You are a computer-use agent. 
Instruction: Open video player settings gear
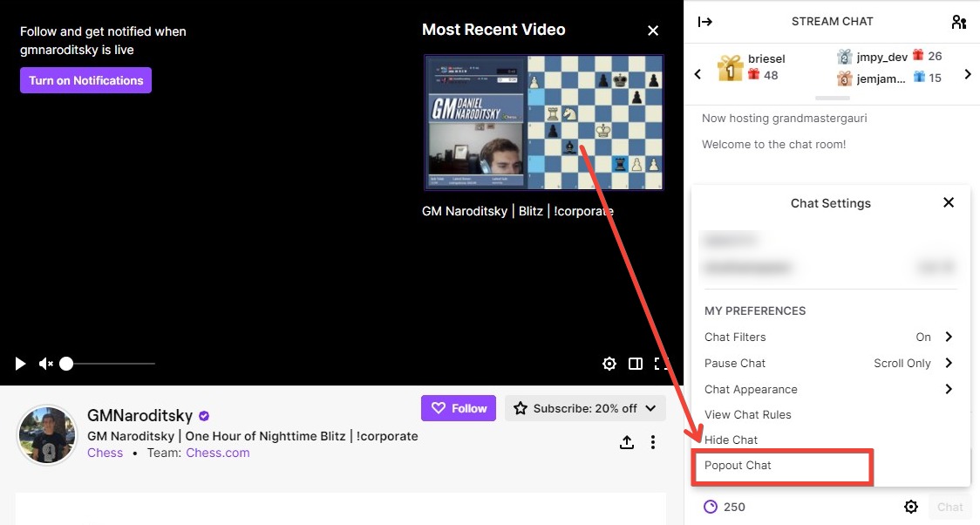[x=609, y=364]
